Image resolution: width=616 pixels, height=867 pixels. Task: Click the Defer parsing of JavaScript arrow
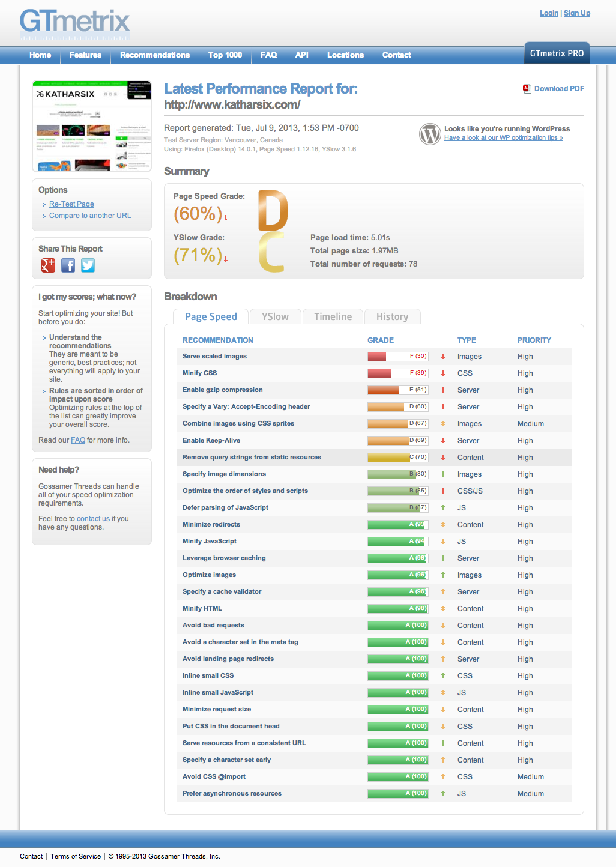tap(443, 508)
